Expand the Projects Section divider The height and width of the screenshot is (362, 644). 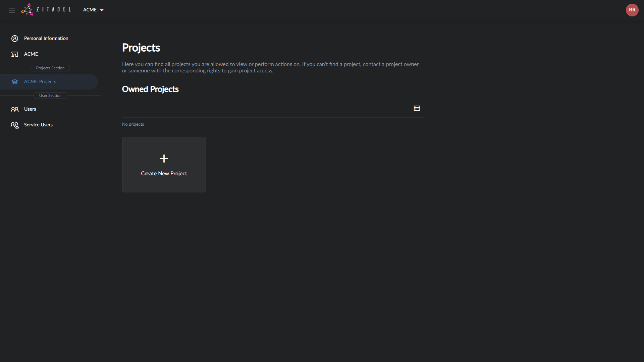click(50, 68)
